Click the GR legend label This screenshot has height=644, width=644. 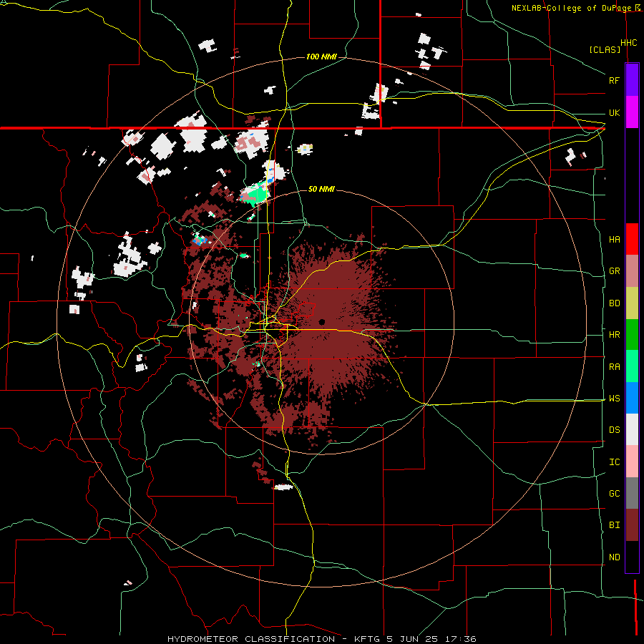coord(614,271)
